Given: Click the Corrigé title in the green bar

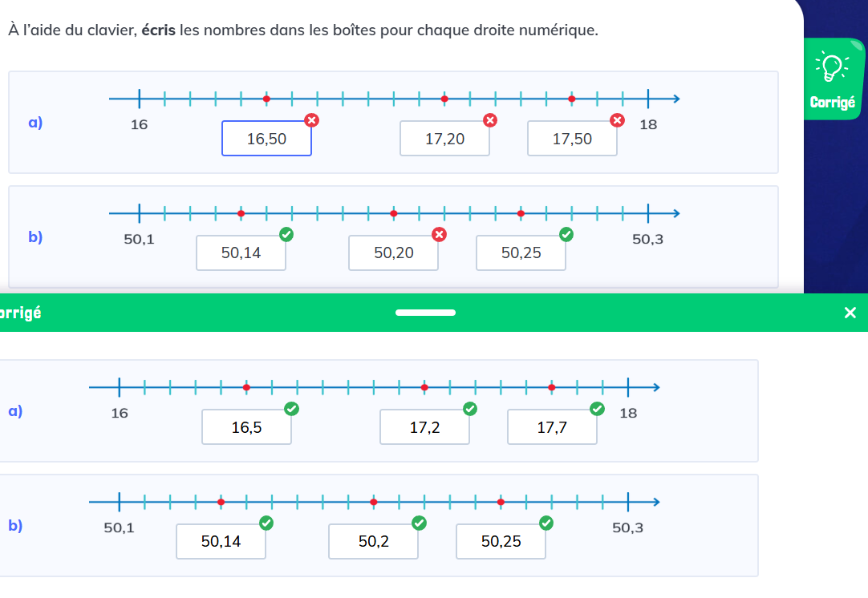Looking at the screenshot, I should [x=22, y=313].
